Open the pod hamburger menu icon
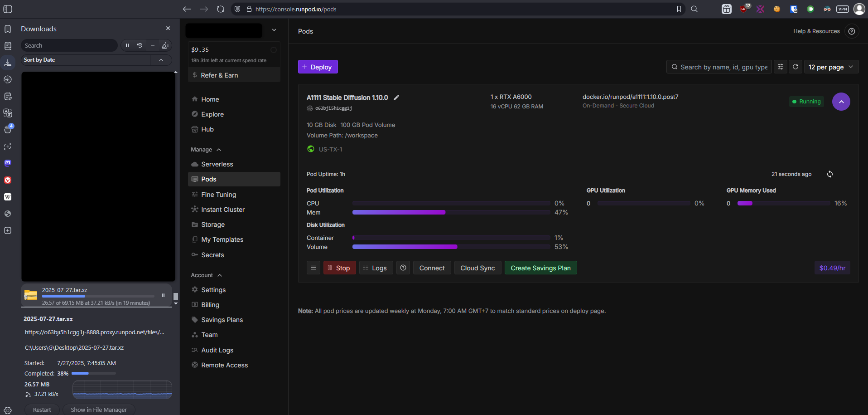The width and height of the screenshot is (868, 415). point(313,268)
